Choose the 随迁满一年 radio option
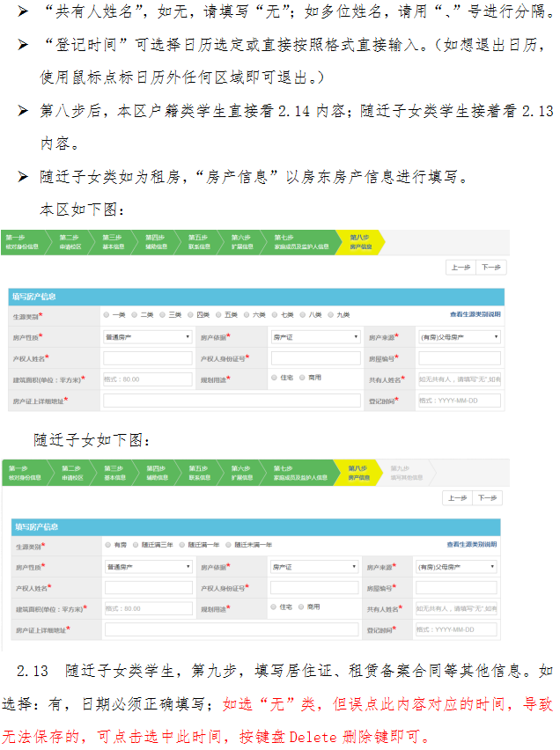This screenshot has width=560, height=750. 182,545
